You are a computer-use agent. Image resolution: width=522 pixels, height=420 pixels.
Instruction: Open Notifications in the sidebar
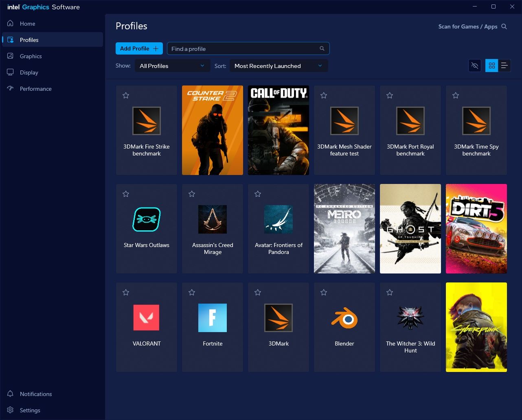point(53,394)
